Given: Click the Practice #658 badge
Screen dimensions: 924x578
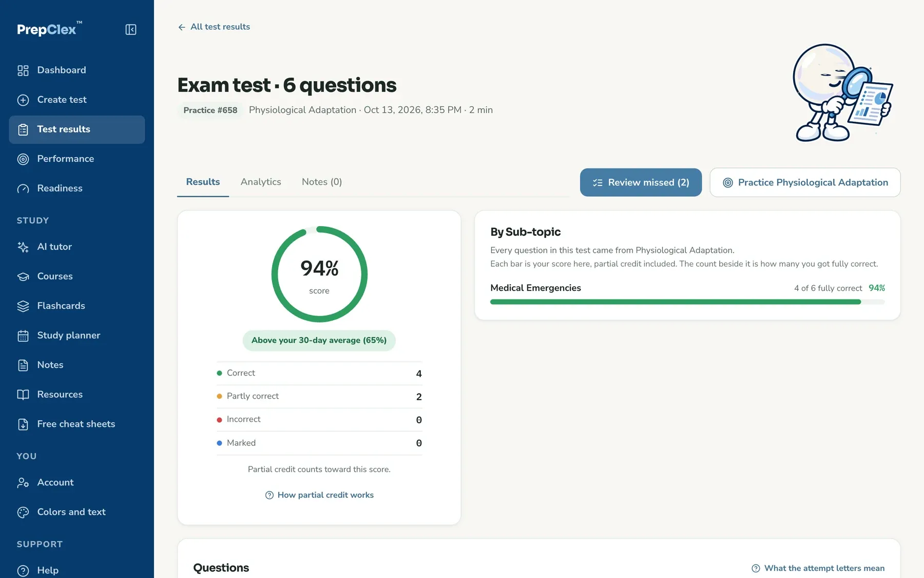Looking at the screenshot, I should (x=210, y=110).
